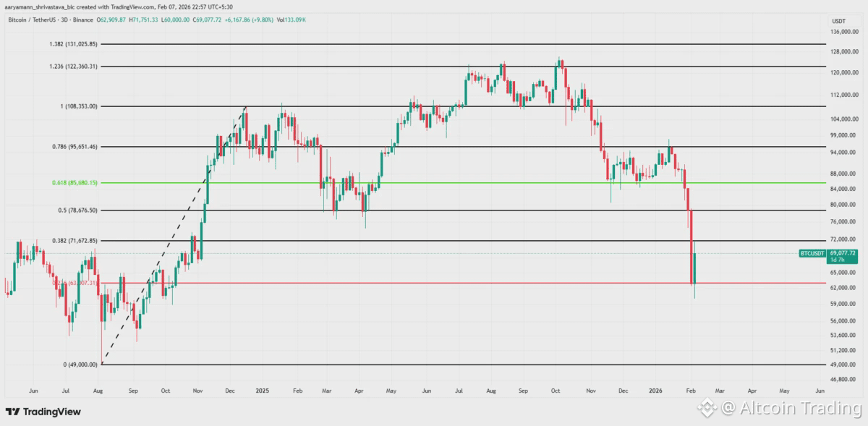Click the 112,000.00 price axis label
This screenshot has height=426, width=868.
click(845, 95)
